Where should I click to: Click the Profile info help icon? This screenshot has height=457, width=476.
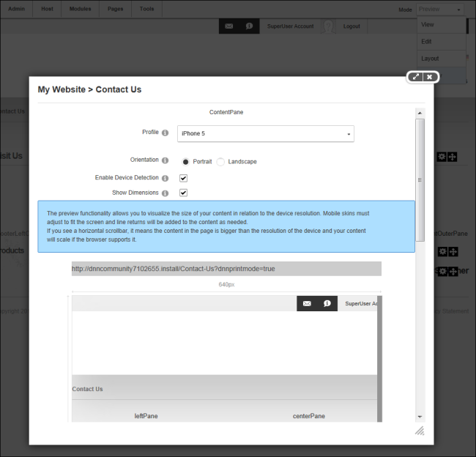click(165, 133)
